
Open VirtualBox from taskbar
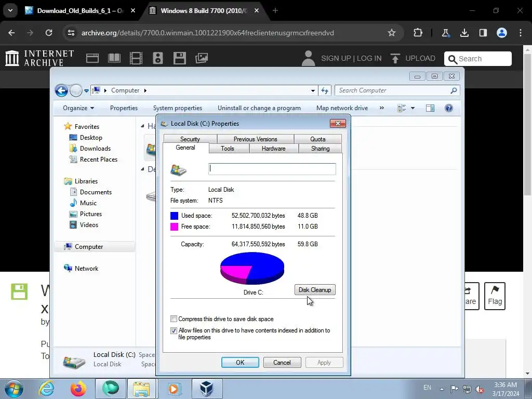tap(207, 389)
